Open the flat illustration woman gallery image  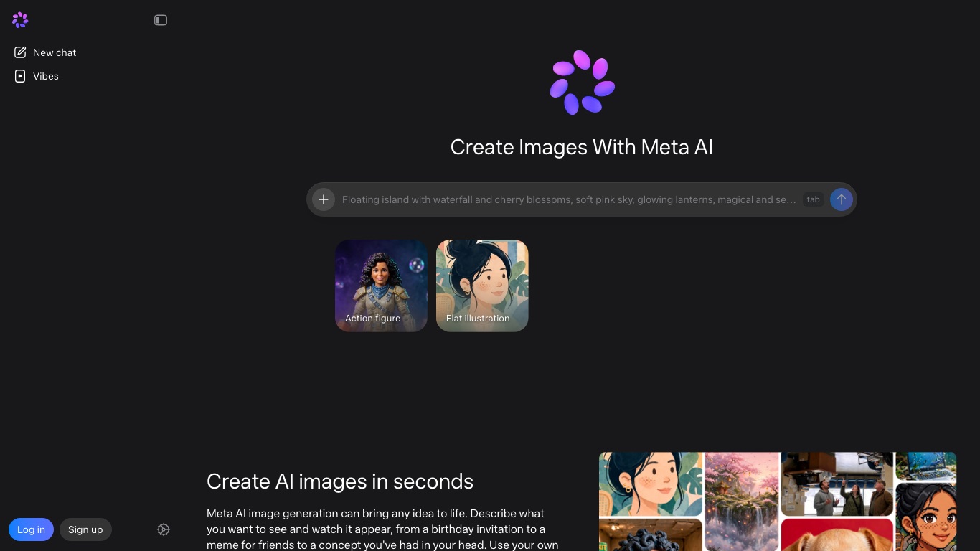point(651,484)
